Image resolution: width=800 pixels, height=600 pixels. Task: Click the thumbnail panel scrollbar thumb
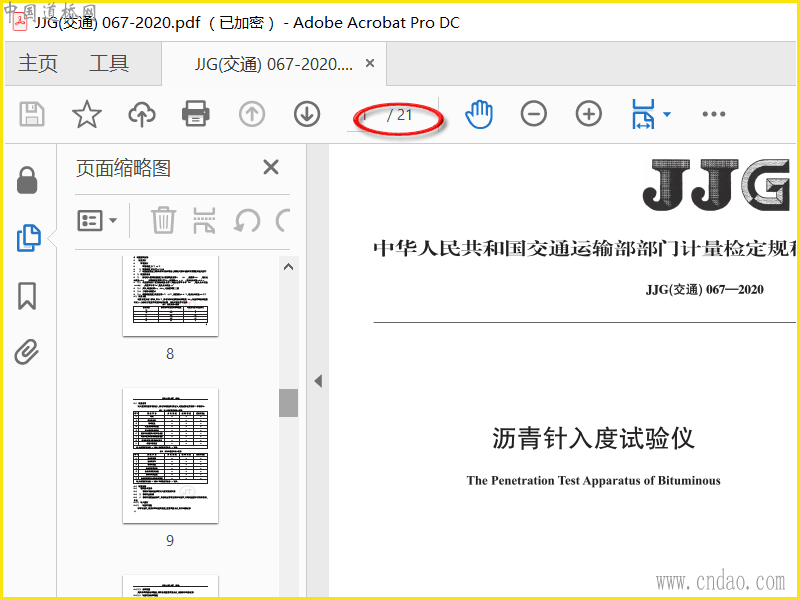(x=288, y=403)
